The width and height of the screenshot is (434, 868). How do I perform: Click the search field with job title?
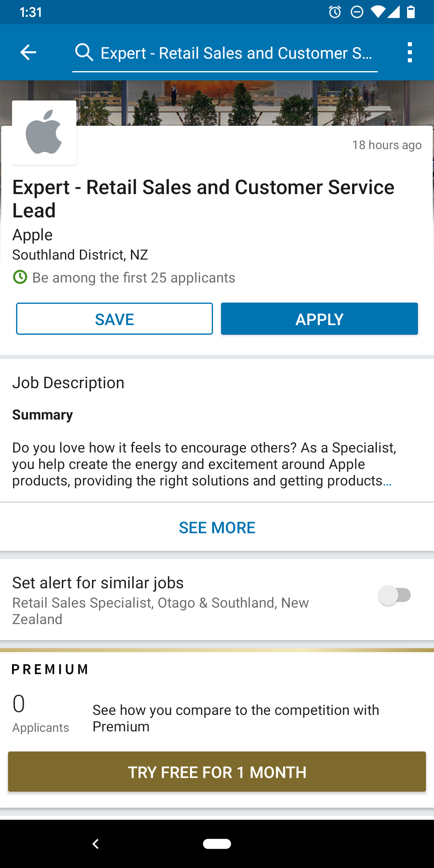[236, 53]
